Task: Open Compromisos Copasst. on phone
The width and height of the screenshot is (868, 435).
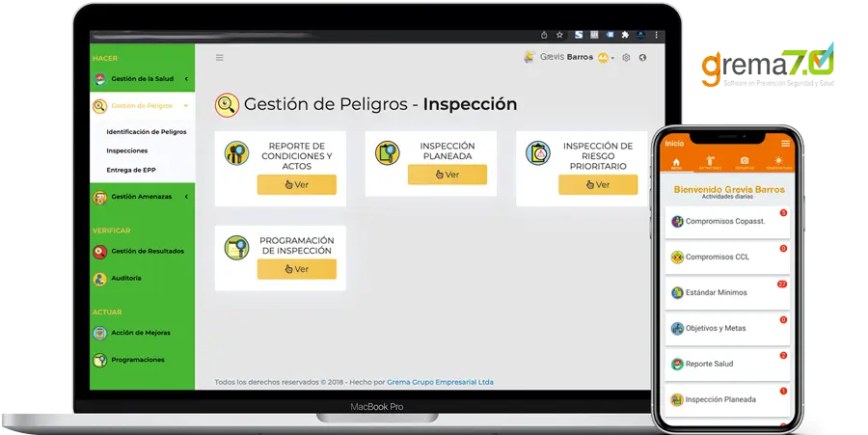Action: tap(727, 222)
